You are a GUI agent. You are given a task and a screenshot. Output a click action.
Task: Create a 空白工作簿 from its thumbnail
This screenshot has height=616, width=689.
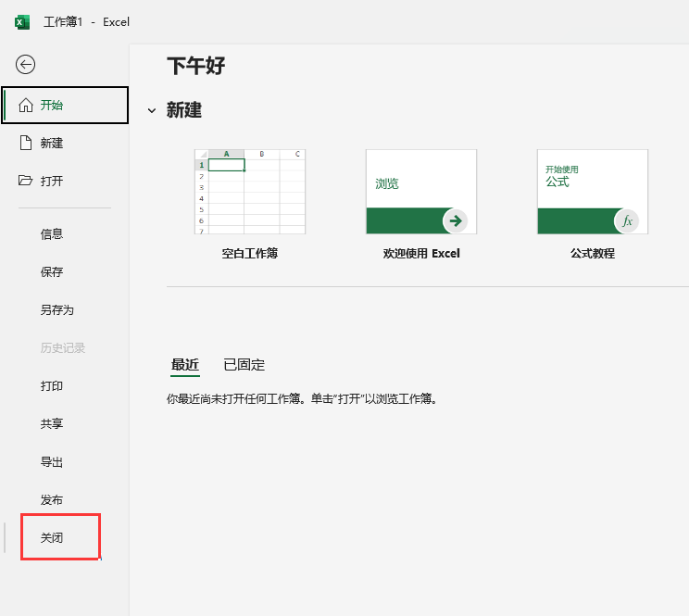point(250,192)
